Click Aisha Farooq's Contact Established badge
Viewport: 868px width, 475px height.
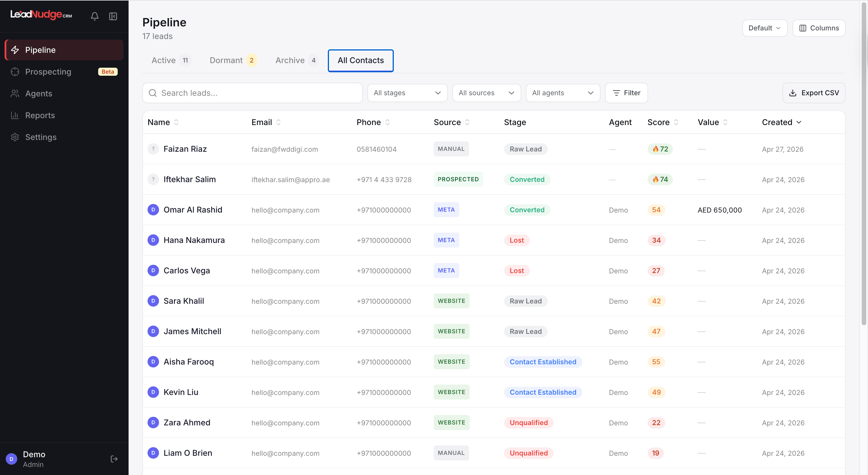coord(543,362)
